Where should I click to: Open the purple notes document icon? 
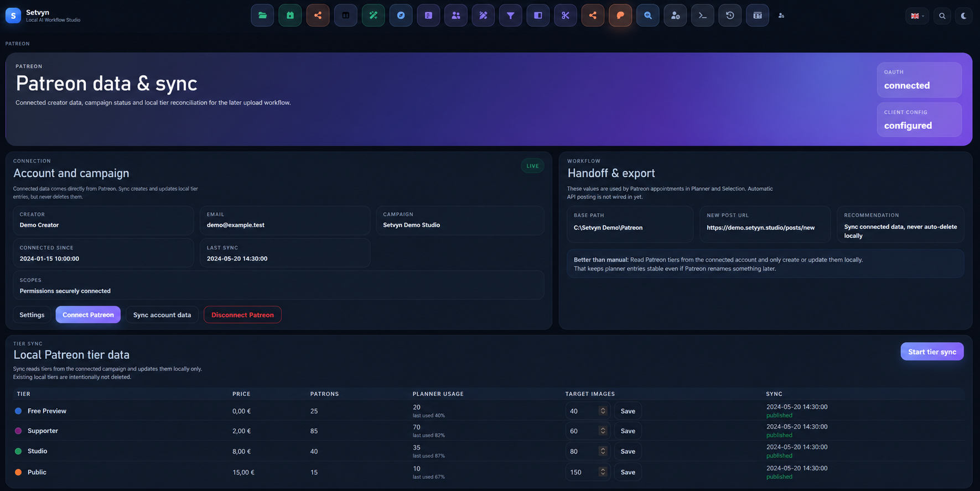(x=428, y=15)
